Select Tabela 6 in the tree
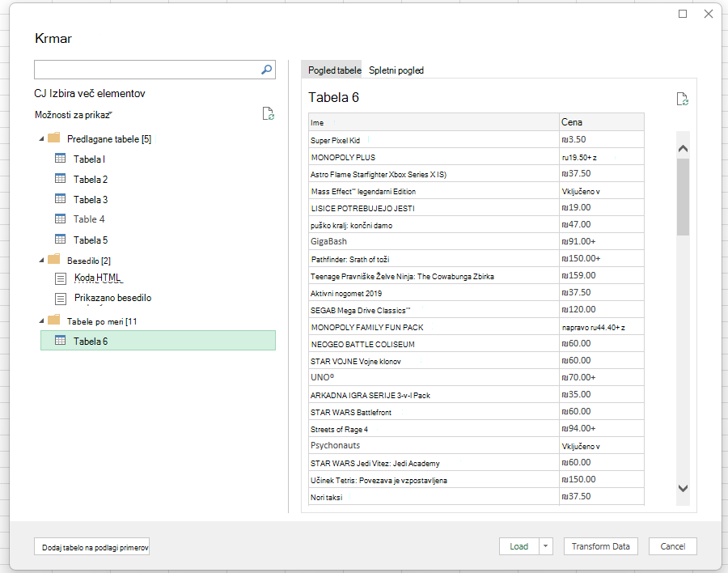 [158, 341]
